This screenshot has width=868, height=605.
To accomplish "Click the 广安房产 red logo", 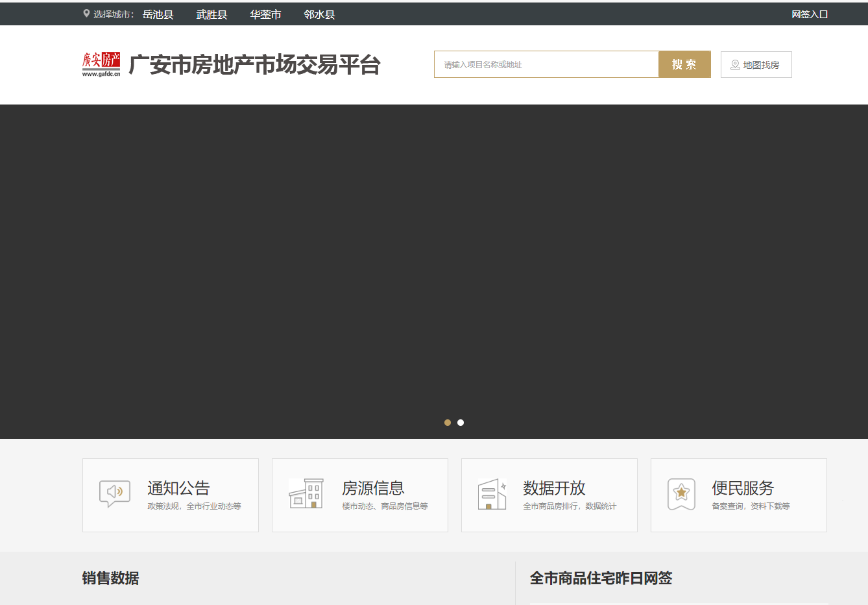I will point(101,64).
